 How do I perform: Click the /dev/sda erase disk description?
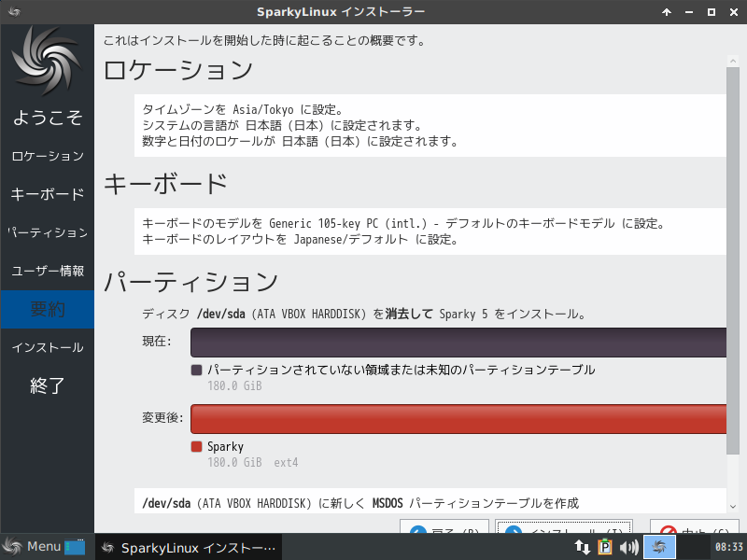pyautogui.click(x=364, y=314)
